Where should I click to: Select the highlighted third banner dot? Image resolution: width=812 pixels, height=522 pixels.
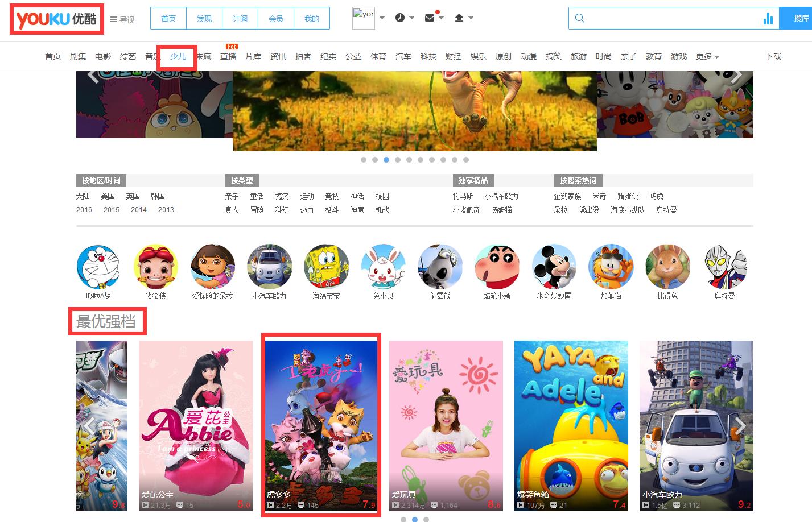click(x=386, y=160)
